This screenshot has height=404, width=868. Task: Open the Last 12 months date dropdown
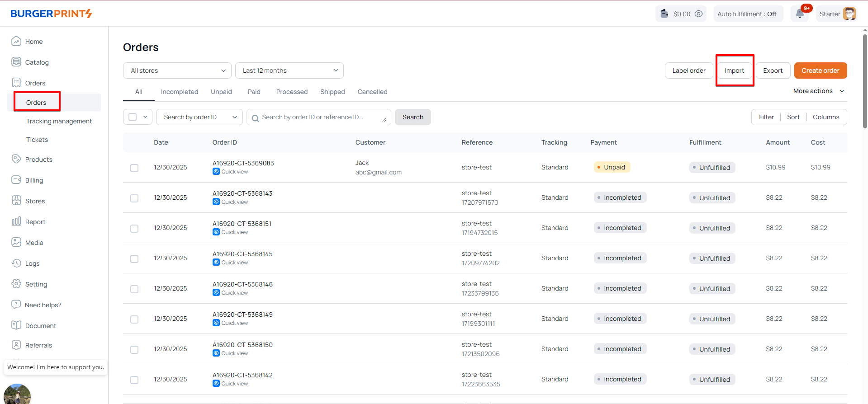(x=289, y=70)
